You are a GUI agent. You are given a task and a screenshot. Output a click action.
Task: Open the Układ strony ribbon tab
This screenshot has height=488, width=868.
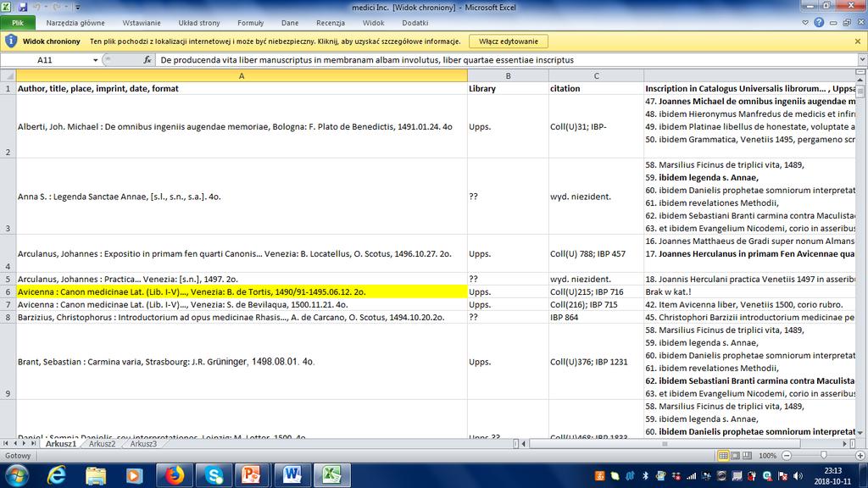click(x=199, y=23)
